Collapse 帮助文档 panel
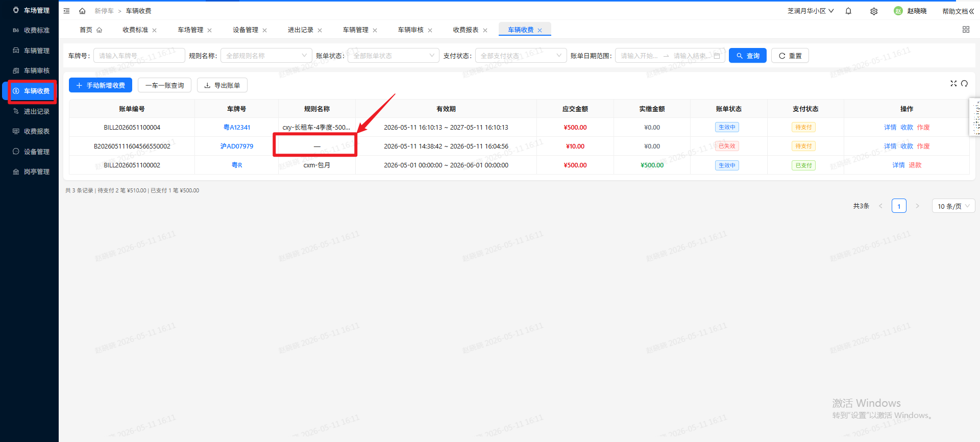Viewport: 980px width, 442px height. 971,11
